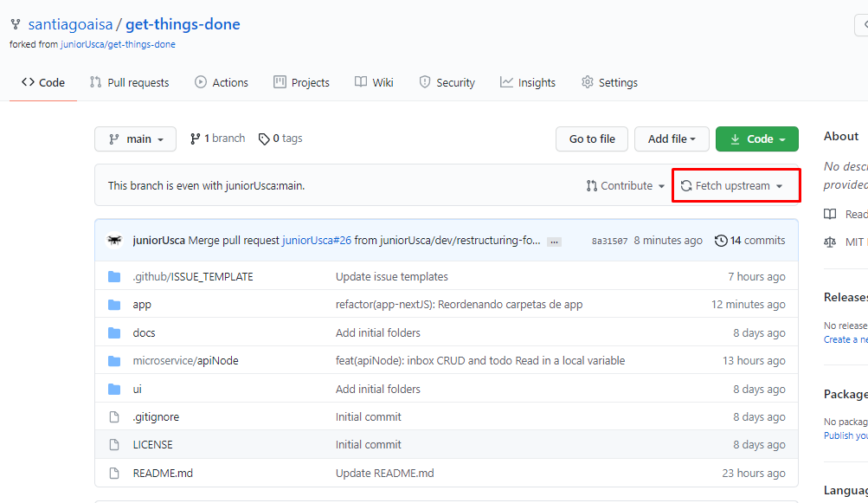Open the get-things-done repository link
Image resolution: width=868 pixels, height=503 pixels.
[x=183, y=24]
